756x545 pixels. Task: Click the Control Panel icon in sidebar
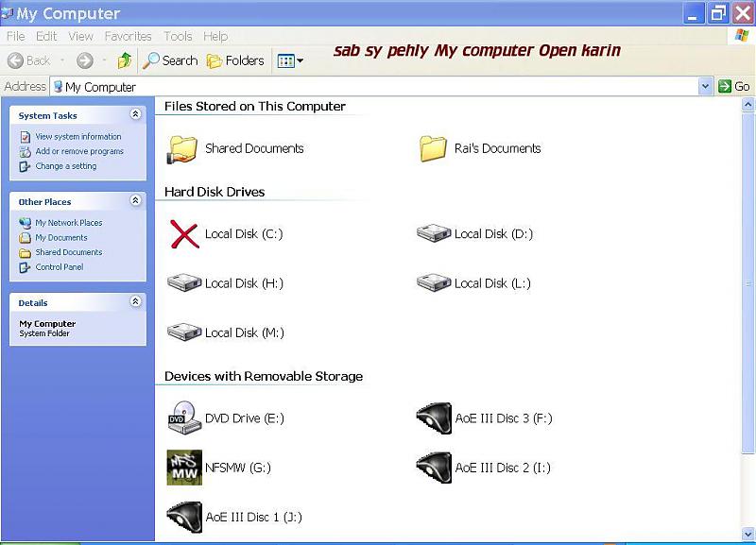pos(26,267)
